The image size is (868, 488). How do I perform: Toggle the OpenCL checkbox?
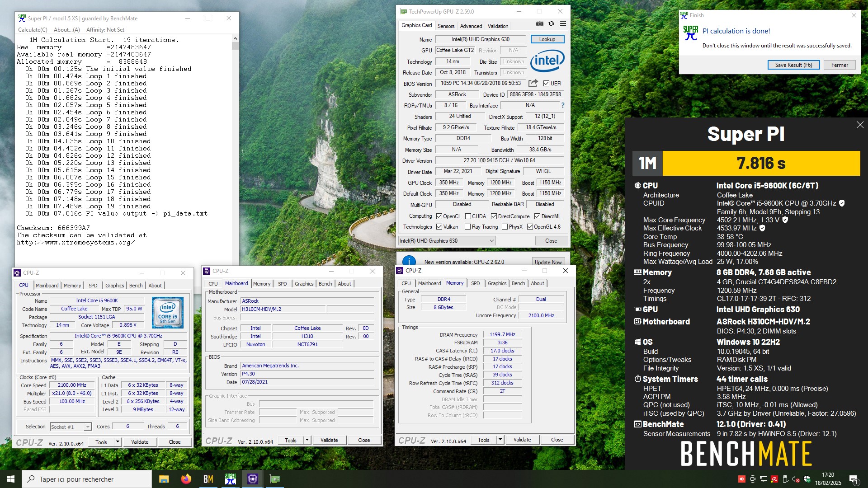point(439,216)
